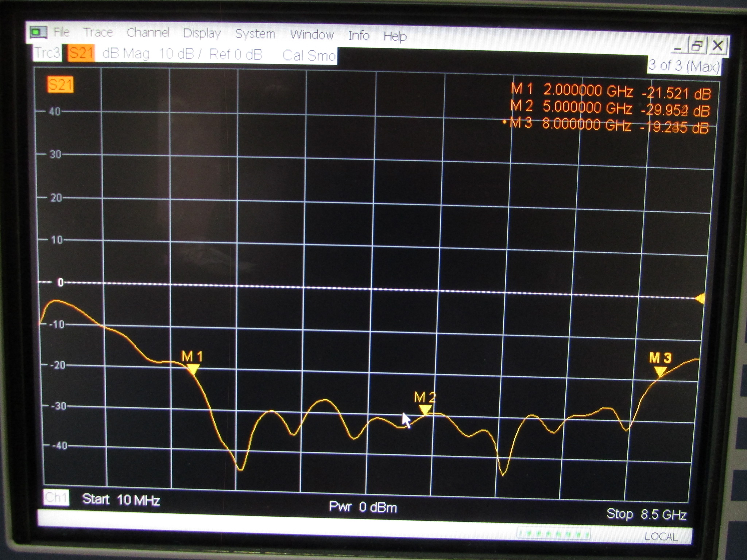Open the Window menu
The height and width of the screenshot is (560, 747).
tap(313, 34)
